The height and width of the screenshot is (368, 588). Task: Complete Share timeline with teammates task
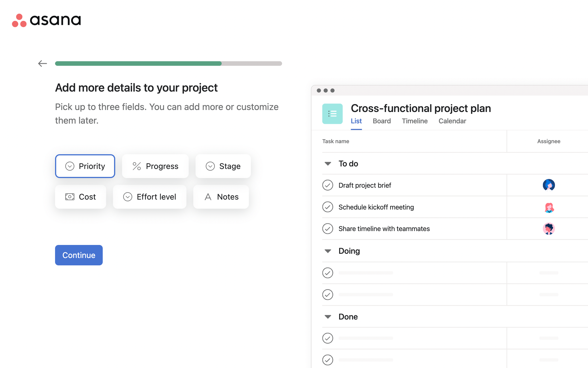(x=327, y=229)
